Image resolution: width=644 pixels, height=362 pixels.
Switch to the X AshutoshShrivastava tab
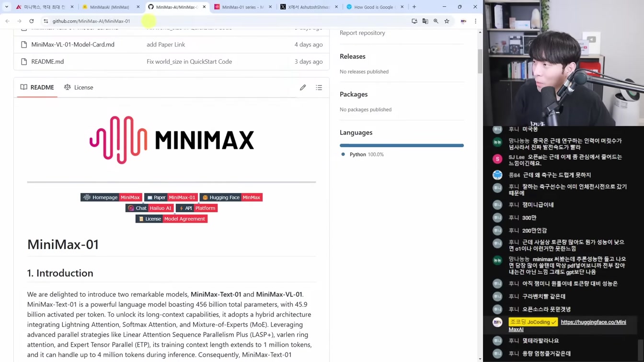[x=309, y=7]
